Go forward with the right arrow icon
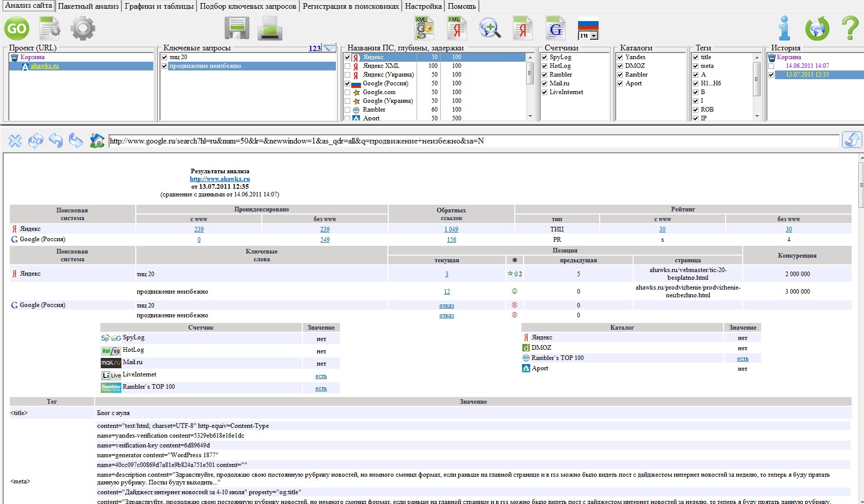Screen dimensions: 864x504 (76, 140)
